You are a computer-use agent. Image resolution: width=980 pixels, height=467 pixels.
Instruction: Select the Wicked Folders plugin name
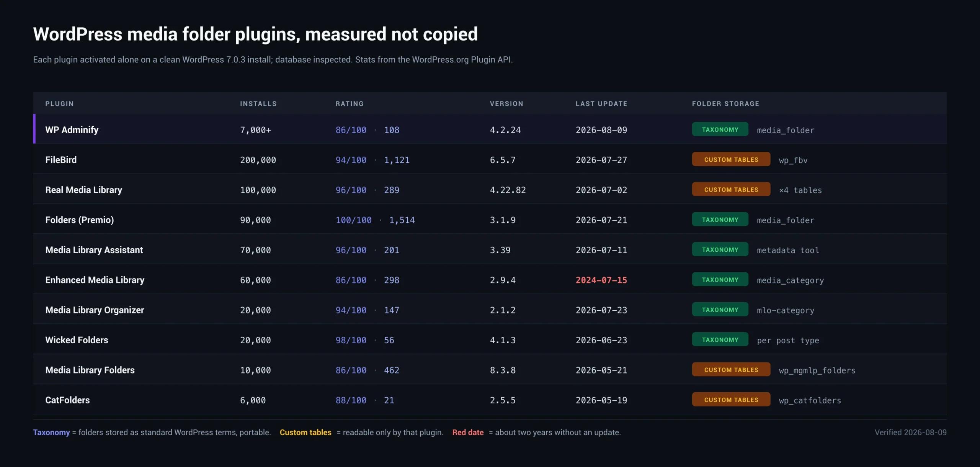[x=77, y=340]
